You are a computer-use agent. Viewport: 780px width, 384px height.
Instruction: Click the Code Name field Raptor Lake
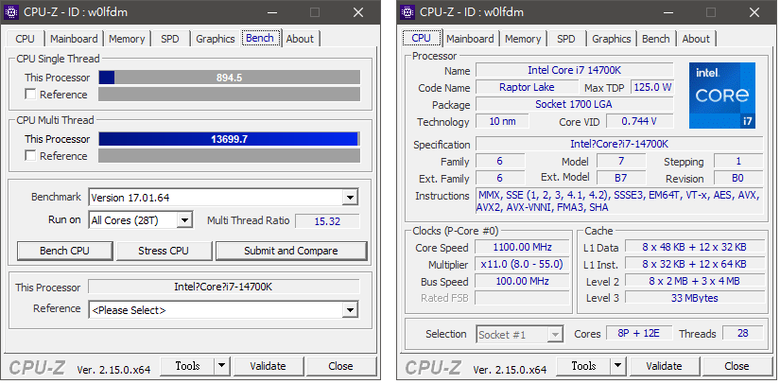(x=526, y=87)
